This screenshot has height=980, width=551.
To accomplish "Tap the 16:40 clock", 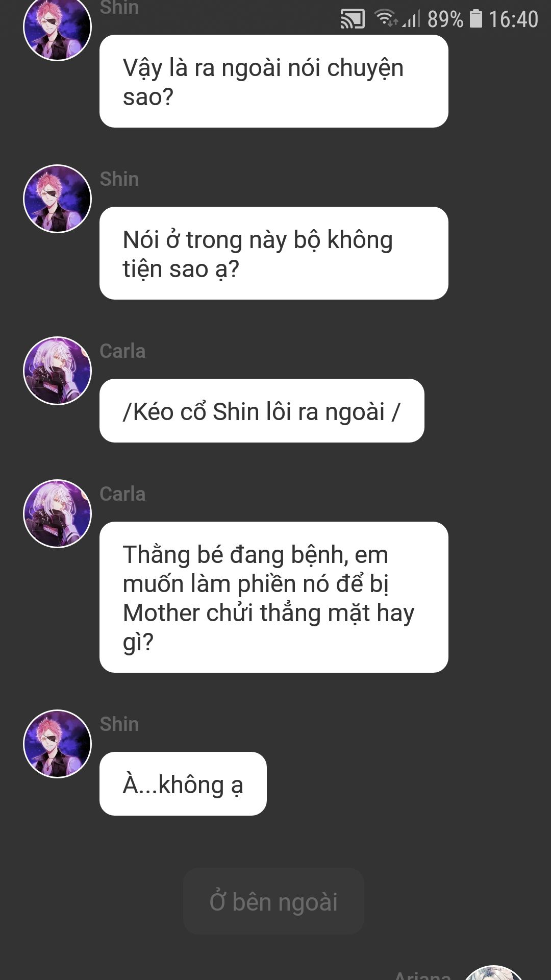I will [x=513, y=19].
